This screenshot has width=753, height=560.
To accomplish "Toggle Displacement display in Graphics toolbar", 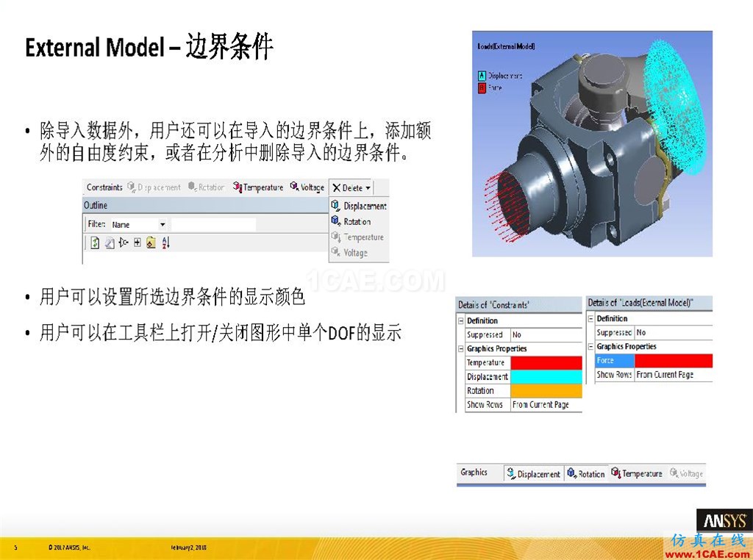I will [x=534, y=473].
